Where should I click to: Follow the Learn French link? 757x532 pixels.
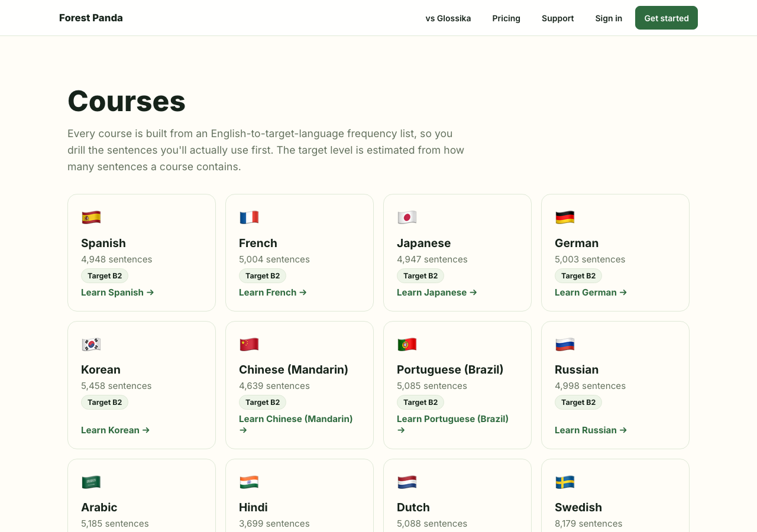(273, 292)
